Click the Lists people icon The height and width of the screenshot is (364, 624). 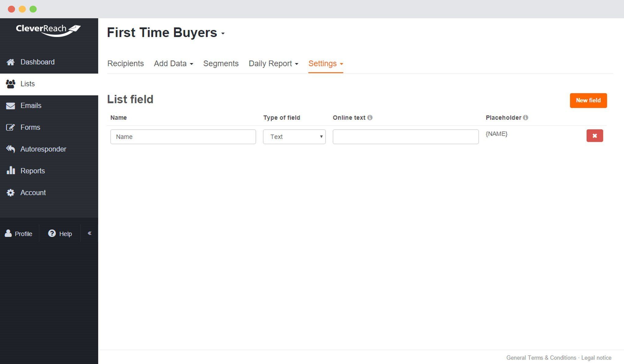11,84
